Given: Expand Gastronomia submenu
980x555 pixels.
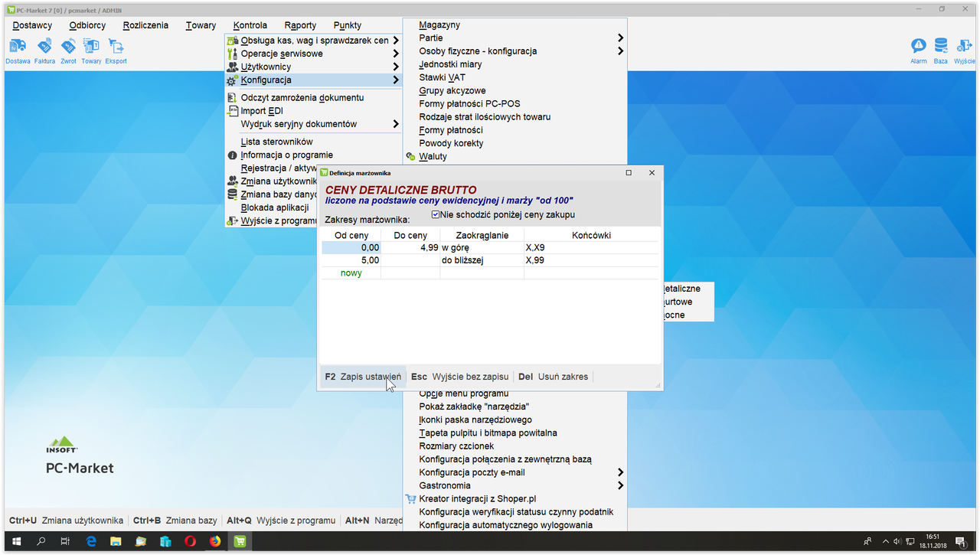Looking at the screenshot, I should tap(514, 485).
